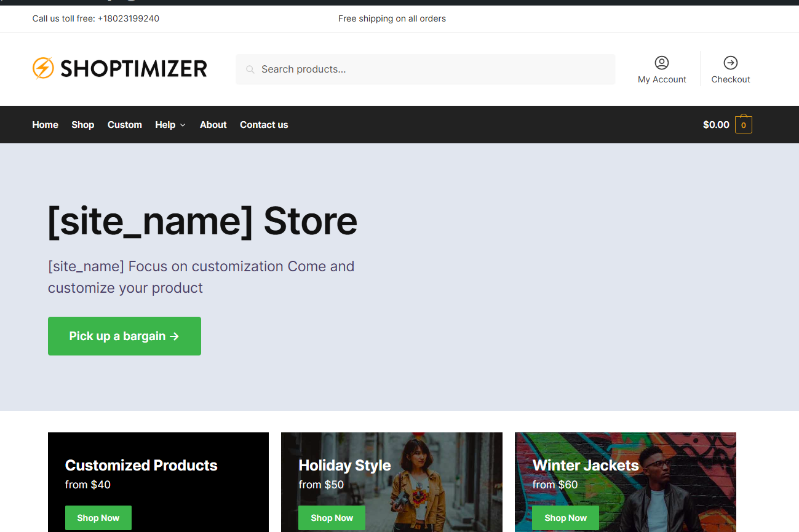This screenshot has width=799, height=532.
Task: Click the $0.00 cart total
Action: pos(716,124)
